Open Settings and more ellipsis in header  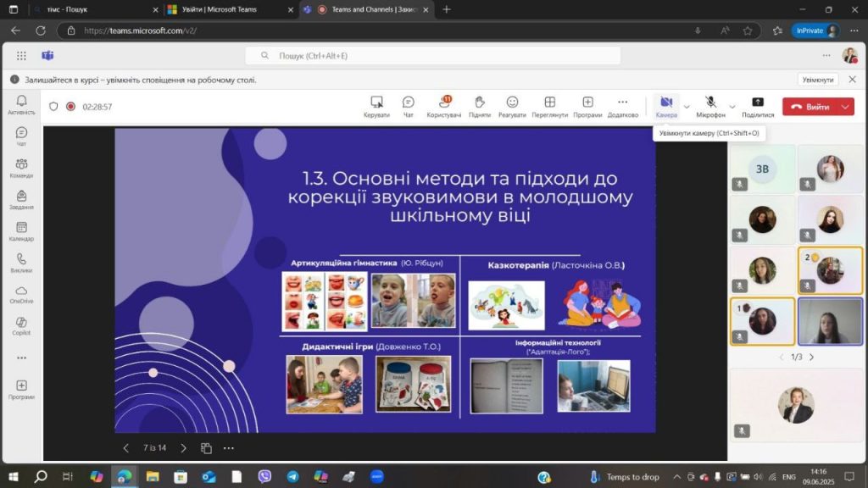[x=826, y=55]
